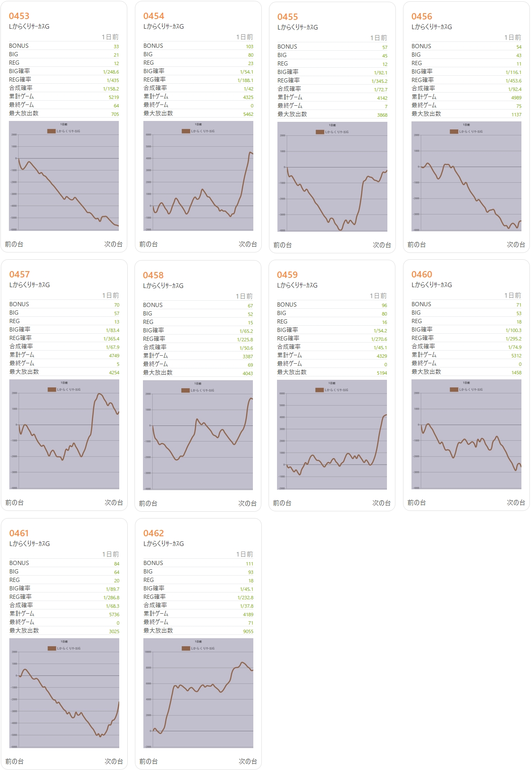Open machine number 0453 link
Screen dimensions: 532x771
(19, 16)
